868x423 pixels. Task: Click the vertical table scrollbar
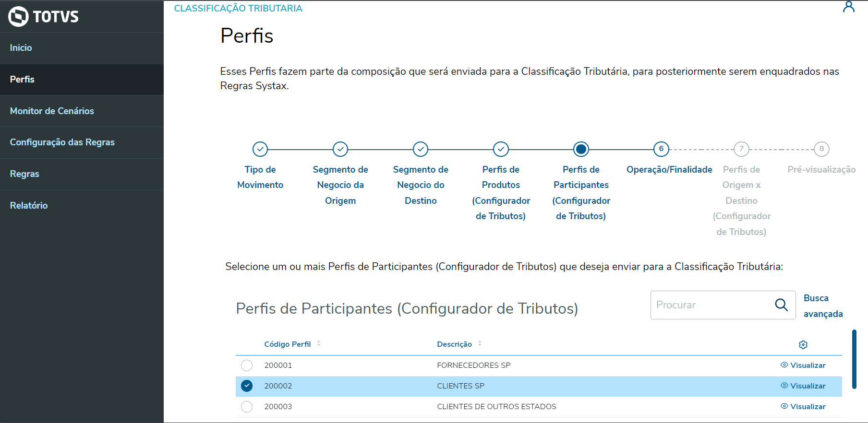854,359
